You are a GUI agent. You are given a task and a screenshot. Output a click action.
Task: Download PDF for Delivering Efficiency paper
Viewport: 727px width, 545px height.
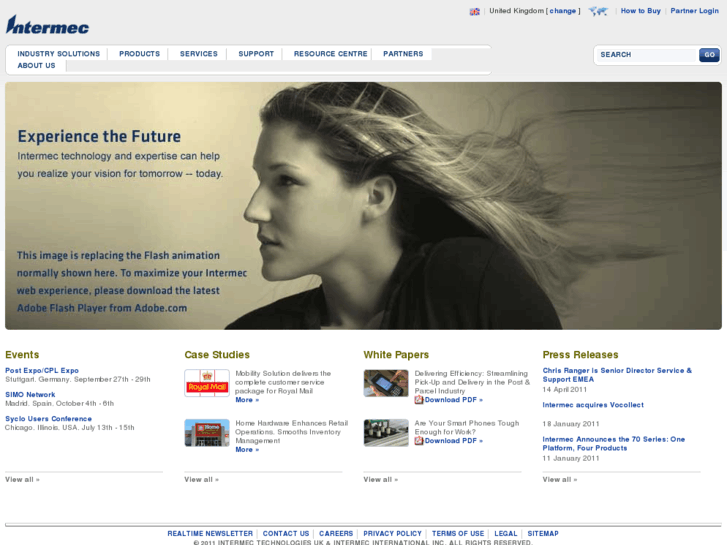(453, 400)
